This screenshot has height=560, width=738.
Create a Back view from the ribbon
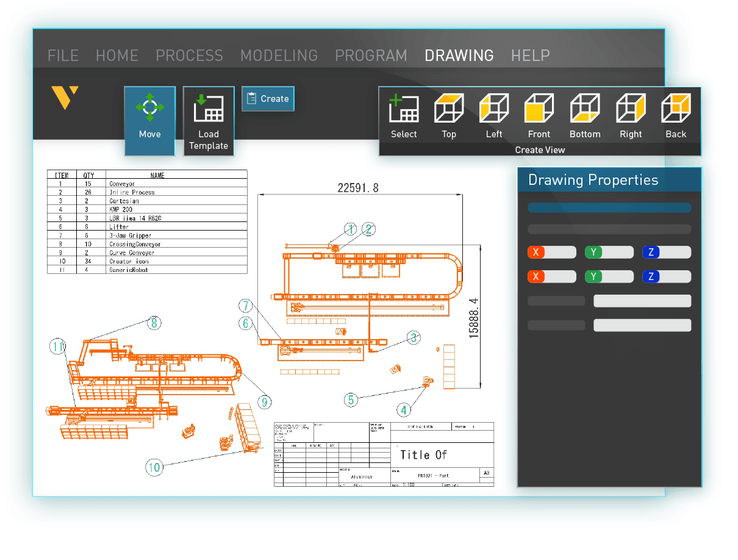(x=675, y=113)
